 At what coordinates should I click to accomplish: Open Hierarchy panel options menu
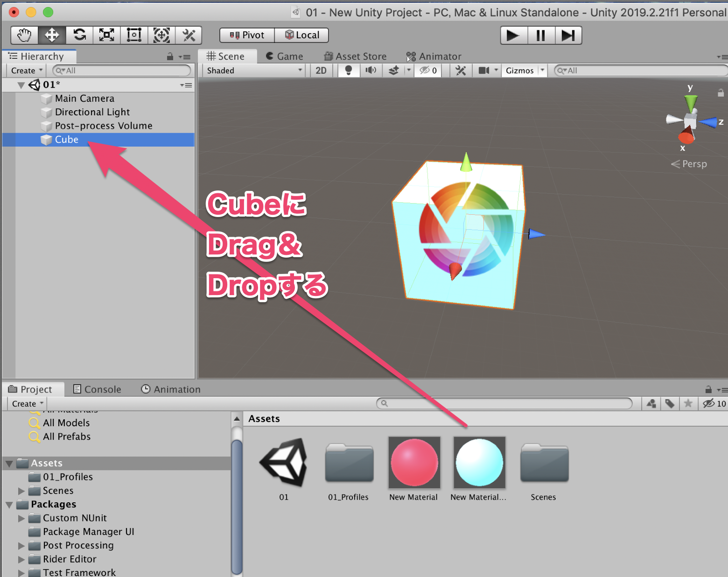pyautogui.click(x=185, y=57)
